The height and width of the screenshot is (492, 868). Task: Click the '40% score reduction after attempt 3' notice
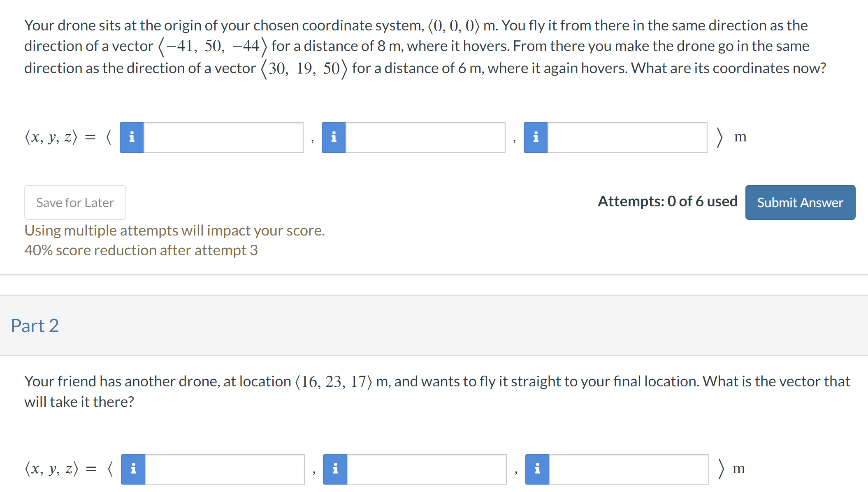click(141, 250)
